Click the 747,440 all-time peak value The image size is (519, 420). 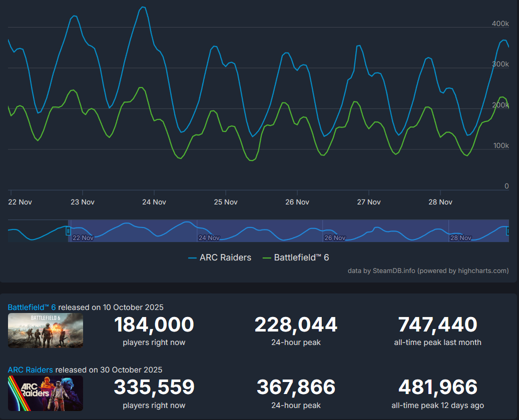coord(437,324)
